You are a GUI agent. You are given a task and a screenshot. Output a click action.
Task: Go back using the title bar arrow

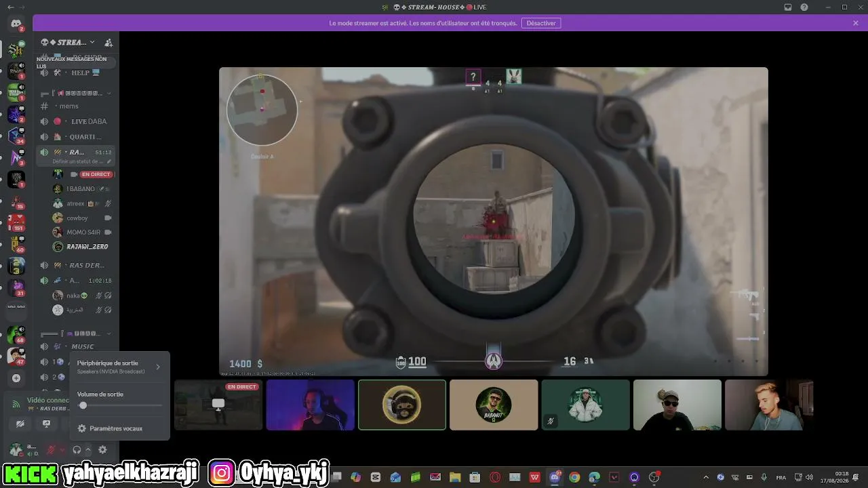(x=10, y=7)
